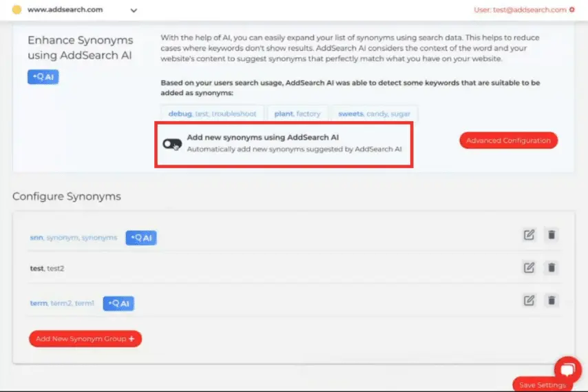588x392 pixels.
Task: Expand the www.addsearch.com site dropdown
Action: (134, 10)
